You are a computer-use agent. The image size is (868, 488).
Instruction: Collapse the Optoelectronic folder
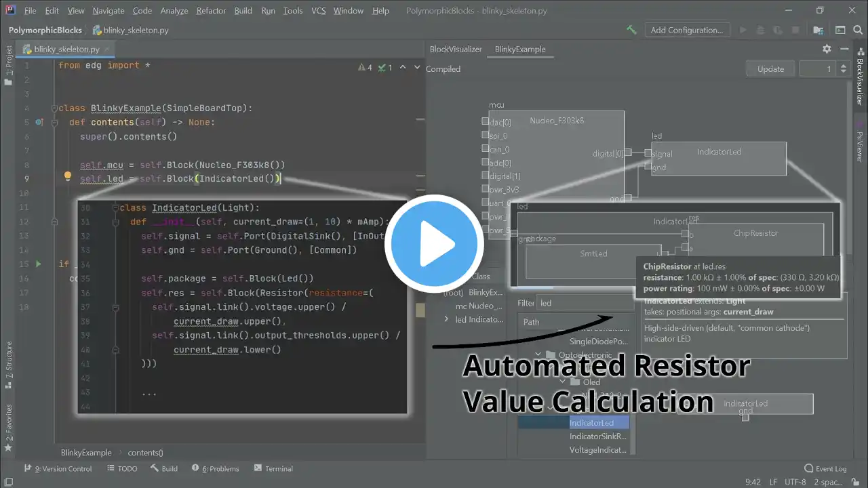pos(538,355)
